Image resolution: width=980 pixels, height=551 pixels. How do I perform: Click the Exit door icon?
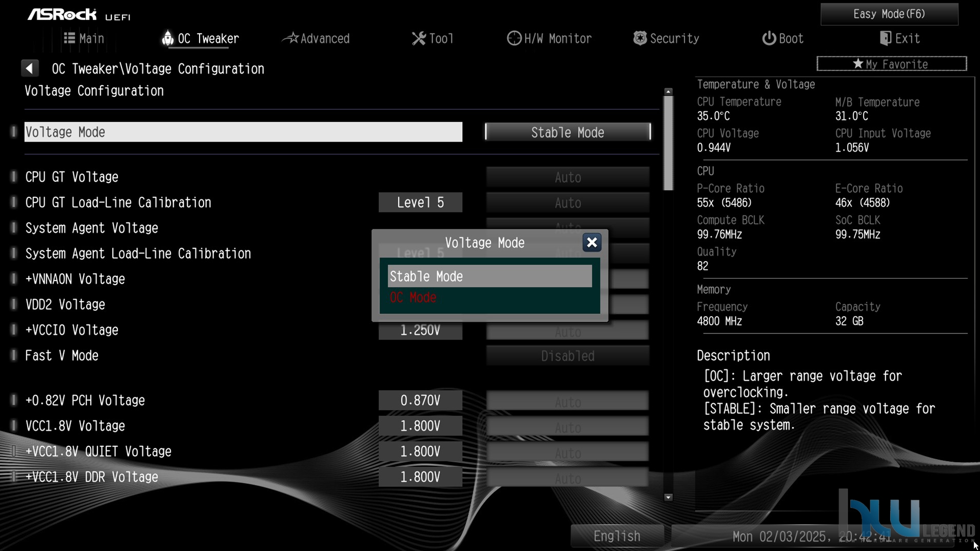pos(885,38)
